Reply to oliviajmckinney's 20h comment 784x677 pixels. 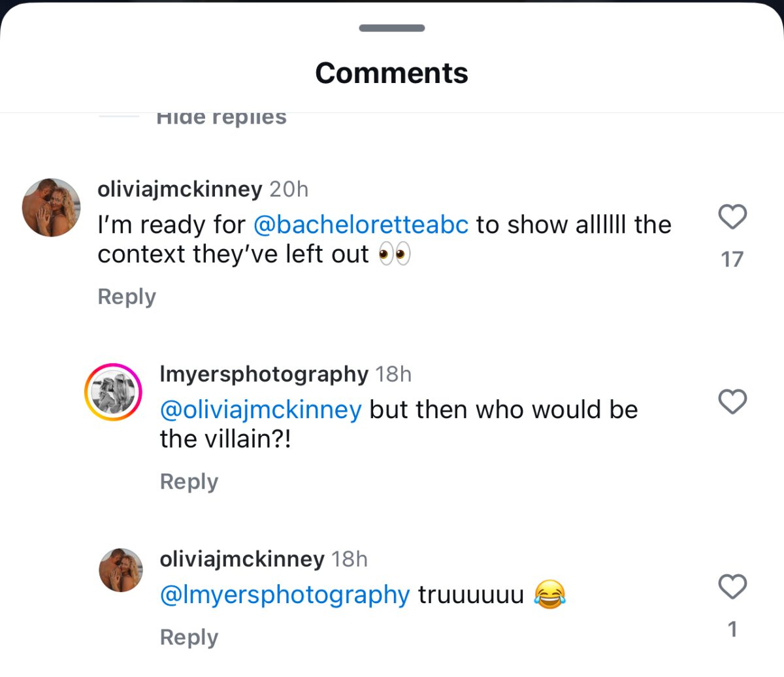pyautogui.click(x=127, y=297)
